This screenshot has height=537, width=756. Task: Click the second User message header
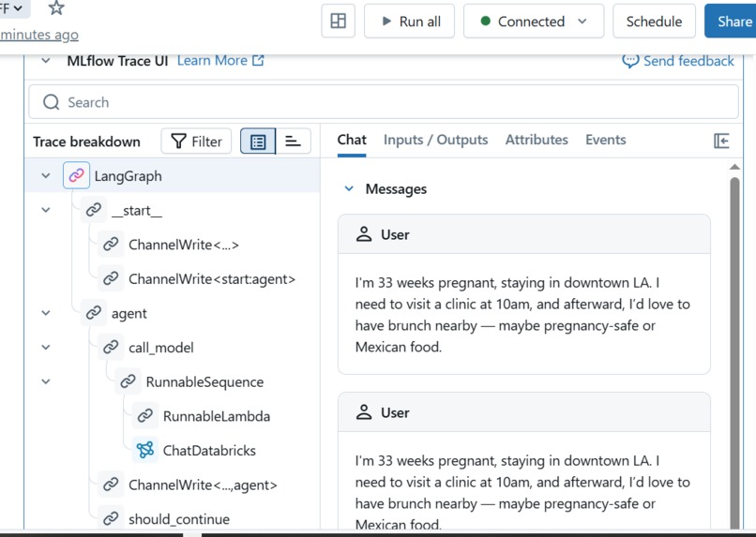(x=523, y=412)
